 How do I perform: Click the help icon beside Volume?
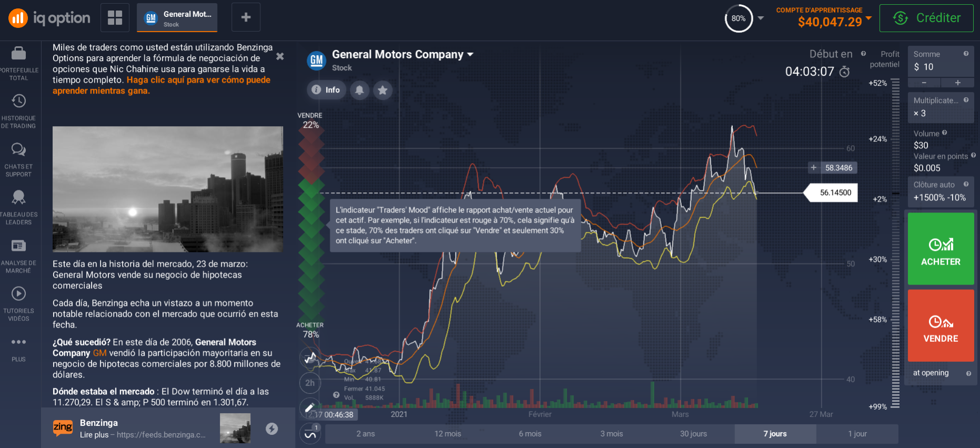coord(944,133)
